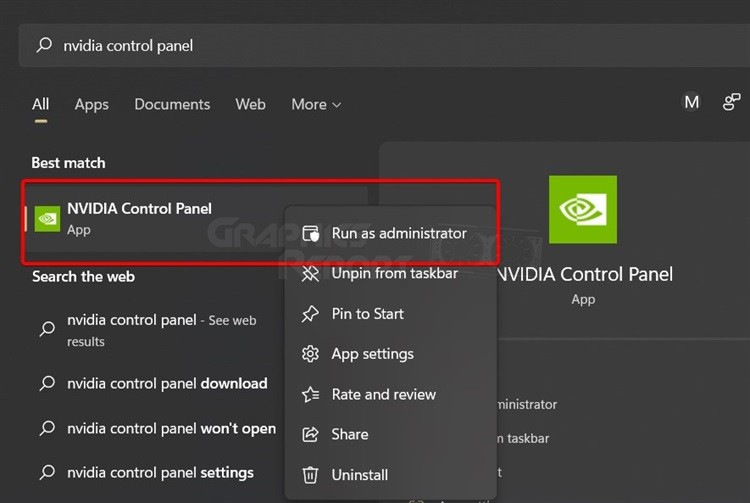Viewport: 750px width, 503px height.
Task: Click the shield icon beside Run as administrator
Action: tap(310, 233)
